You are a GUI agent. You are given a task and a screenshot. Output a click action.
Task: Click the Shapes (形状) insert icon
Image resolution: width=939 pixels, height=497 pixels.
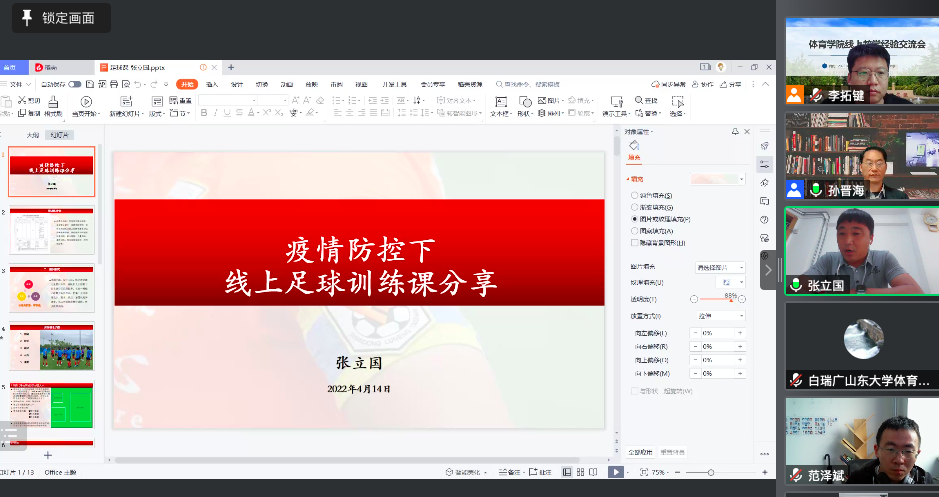coord(525,101)
